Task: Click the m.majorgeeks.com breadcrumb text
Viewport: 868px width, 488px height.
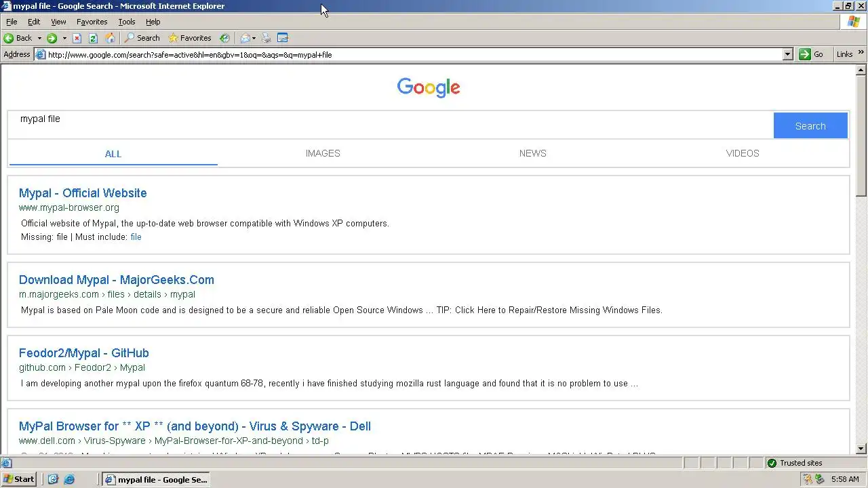Action: click(x=107, y=295)
